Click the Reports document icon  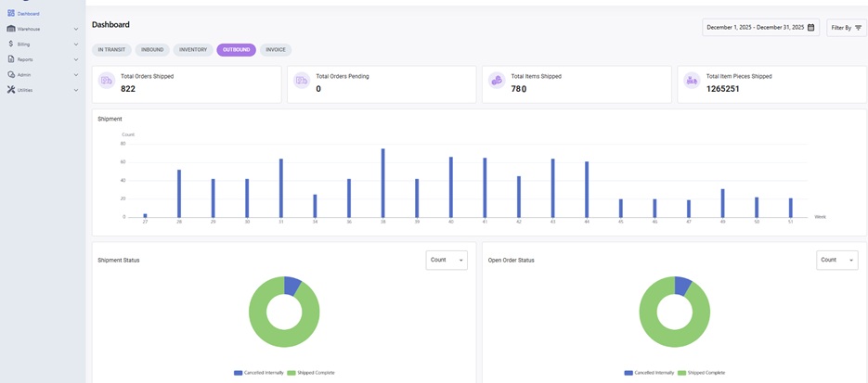click(x=11, y=59)
